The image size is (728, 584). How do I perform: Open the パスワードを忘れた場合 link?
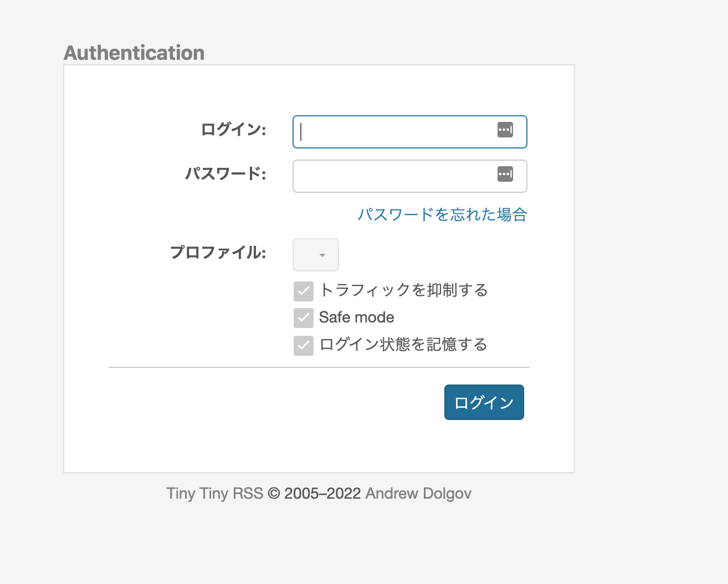click(442, 214)
